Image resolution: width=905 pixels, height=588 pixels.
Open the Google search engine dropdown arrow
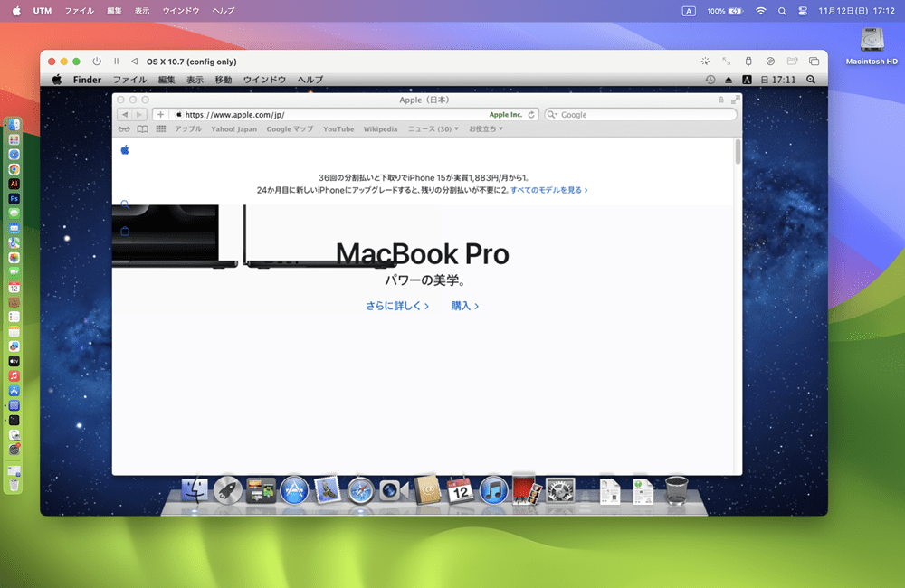(x=552, y=115)
